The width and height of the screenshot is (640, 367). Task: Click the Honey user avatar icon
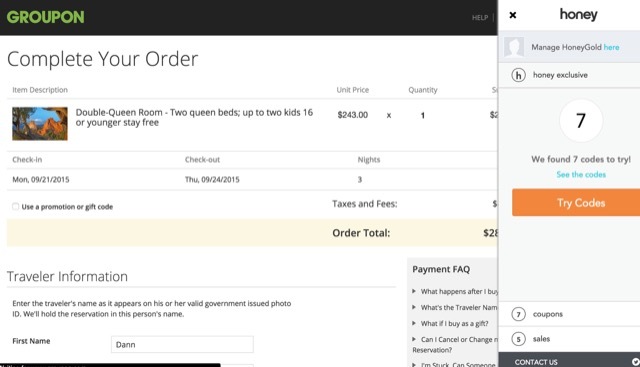click(x=514, y=47)
